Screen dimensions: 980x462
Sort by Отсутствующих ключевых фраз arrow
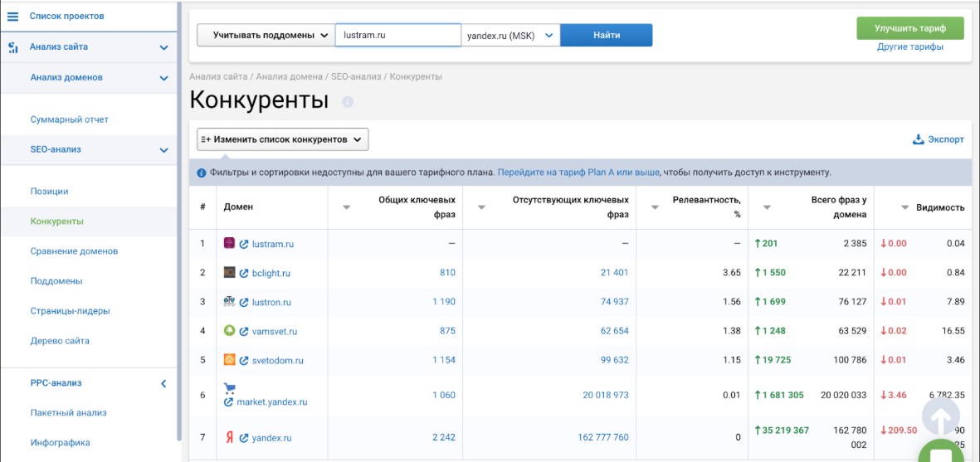[481, 208]
